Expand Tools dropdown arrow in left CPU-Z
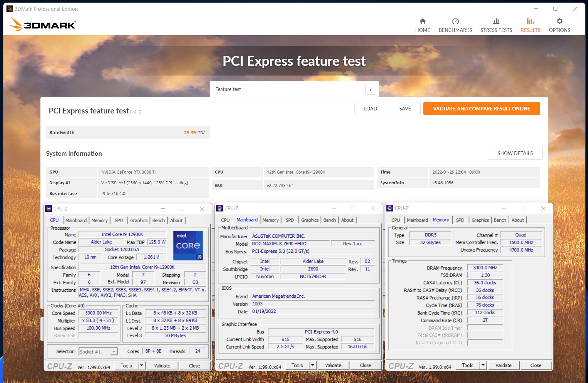The image size is (588, 383). [x=142, y=366]
